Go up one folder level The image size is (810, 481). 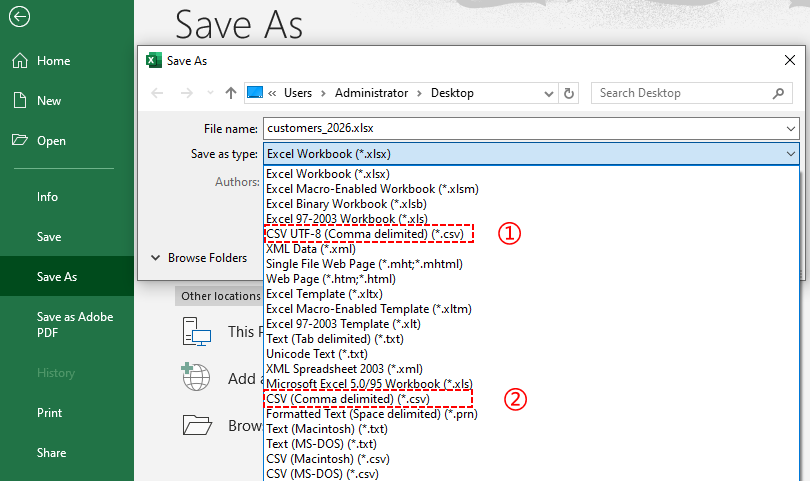230,93
